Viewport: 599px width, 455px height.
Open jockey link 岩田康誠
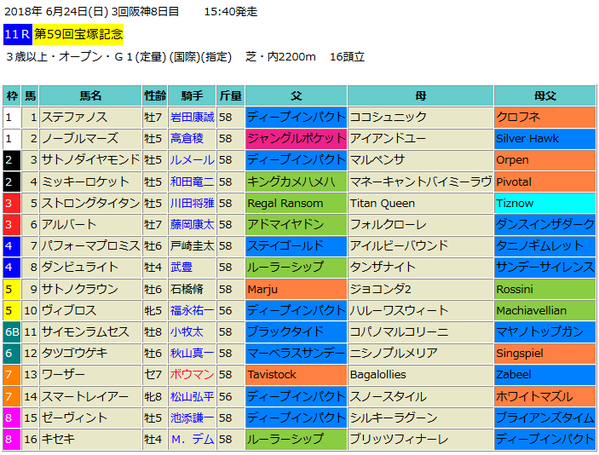192,117
